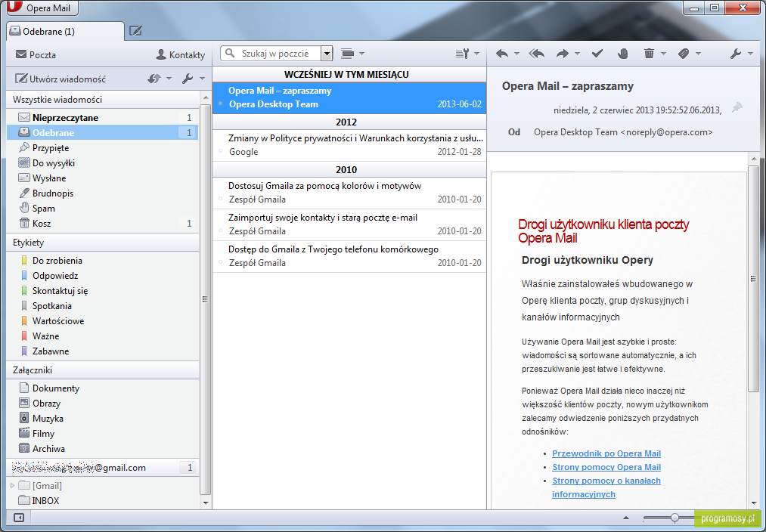Open Filmy attachments filter
Viewport: 766px width, 532px height.
click(x=103, y=434)
